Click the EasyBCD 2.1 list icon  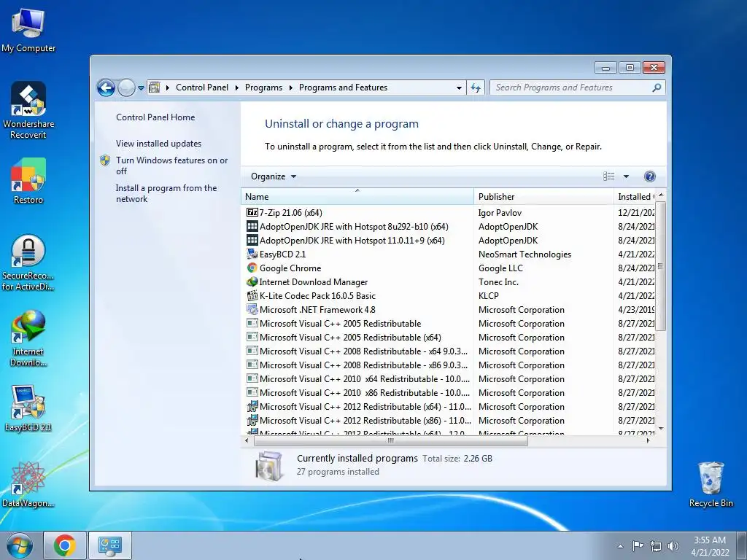pos(252,254)
